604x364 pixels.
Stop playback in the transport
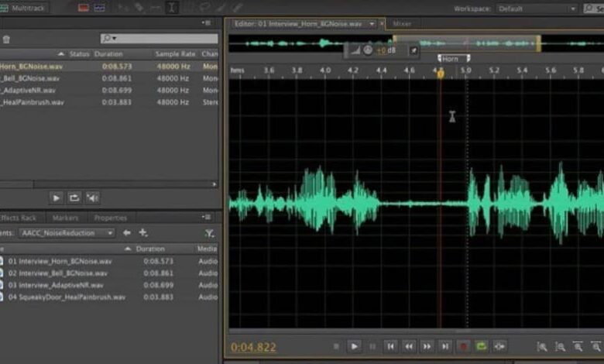(x=336, y=347)
